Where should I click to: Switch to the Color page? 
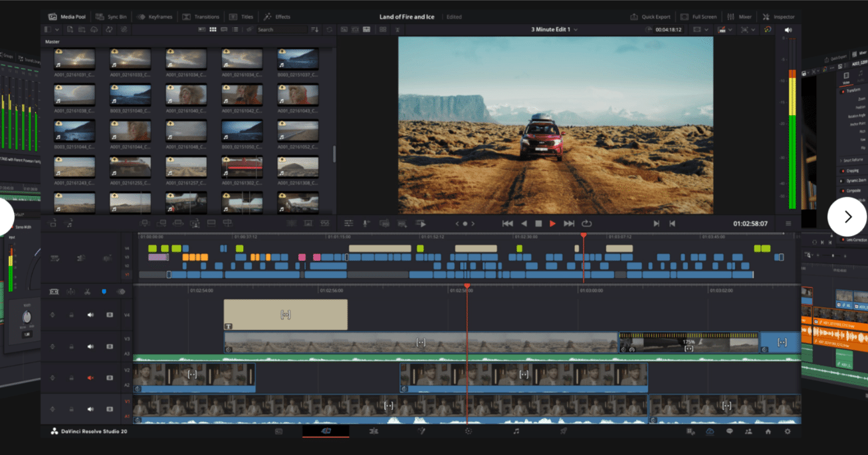[469, 431]
